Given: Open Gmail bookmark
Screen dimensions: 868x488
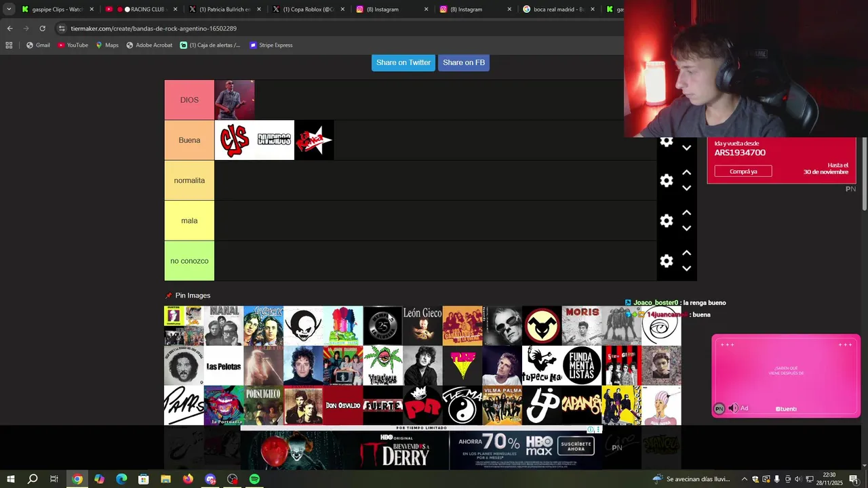Looking at the screenshot, I should [x=38, y=45].
